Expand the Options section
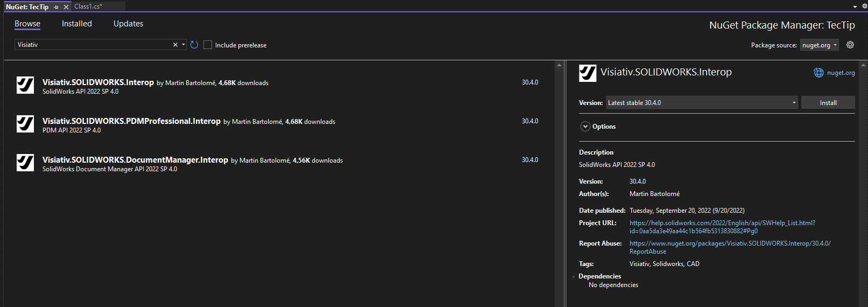Screen dimensions: 868x307 [585, 127]
